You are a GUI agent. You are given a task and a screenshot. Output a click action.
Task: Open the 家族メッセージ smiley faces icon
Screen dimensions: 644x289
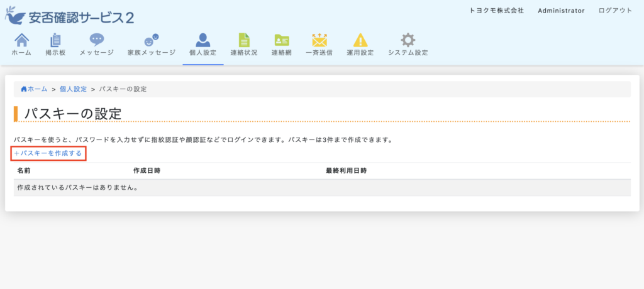click(x=152, y=40)
